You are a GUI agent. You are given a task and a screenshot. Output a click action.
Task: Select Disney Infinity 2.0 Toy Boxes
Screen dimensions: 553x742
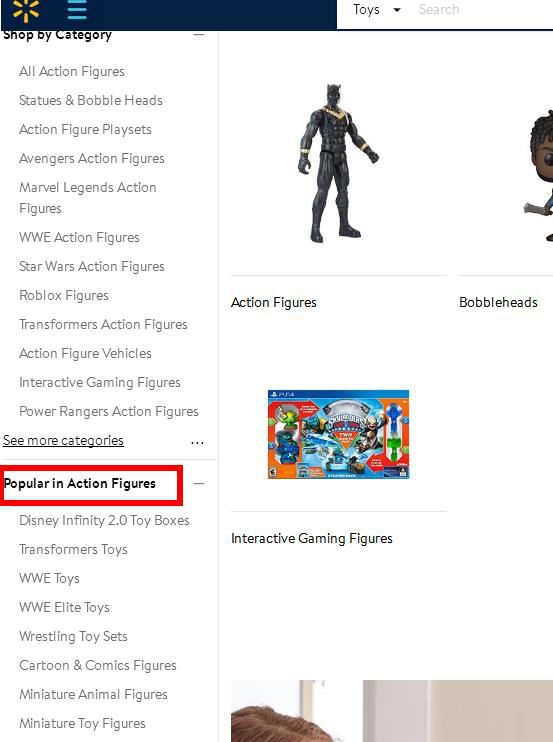tap(104, 521)
